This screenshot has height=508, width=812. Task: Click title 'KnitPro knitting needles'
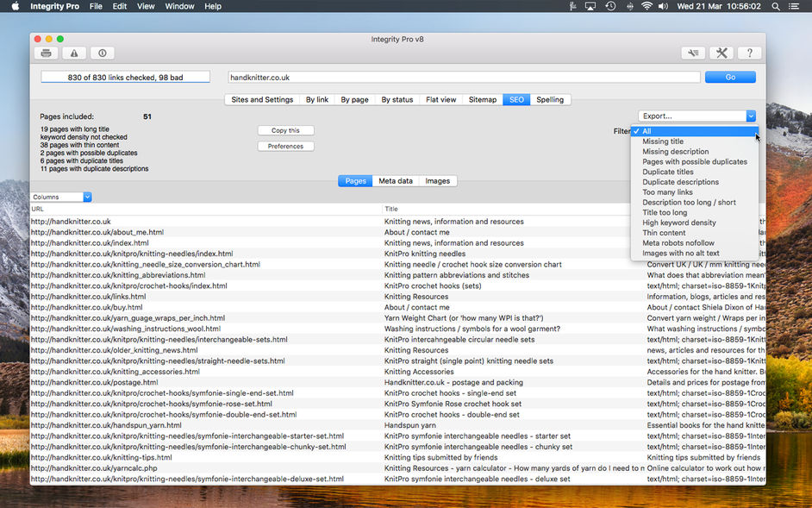pos(425,254)
